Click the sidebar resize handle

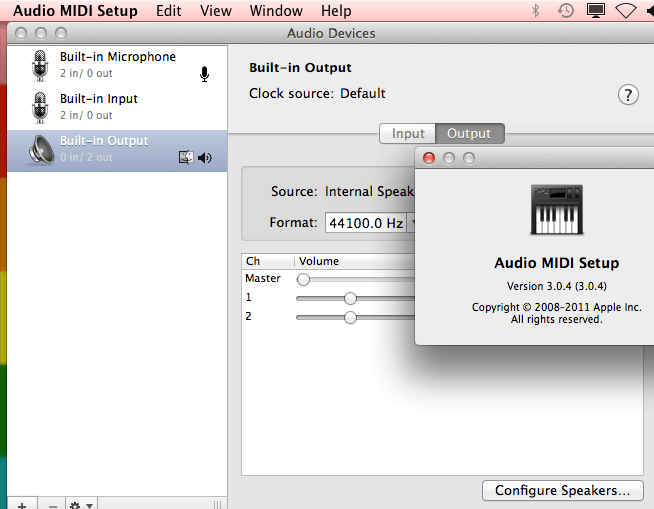pyautogui.click(x=217, y=504)
